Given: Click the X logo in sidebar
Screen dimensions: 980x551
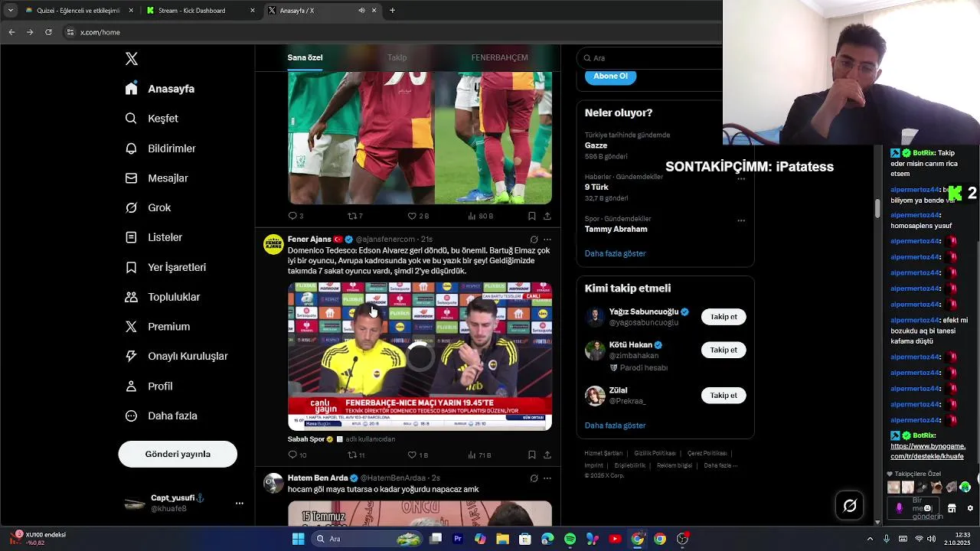Looking at the screenshot, I should [x=132, y=59].
